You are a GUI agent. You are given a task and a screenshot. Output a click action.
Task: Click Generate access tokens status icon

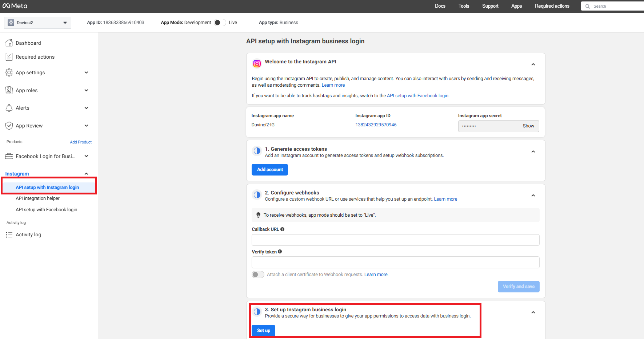[x=257, y=151]
